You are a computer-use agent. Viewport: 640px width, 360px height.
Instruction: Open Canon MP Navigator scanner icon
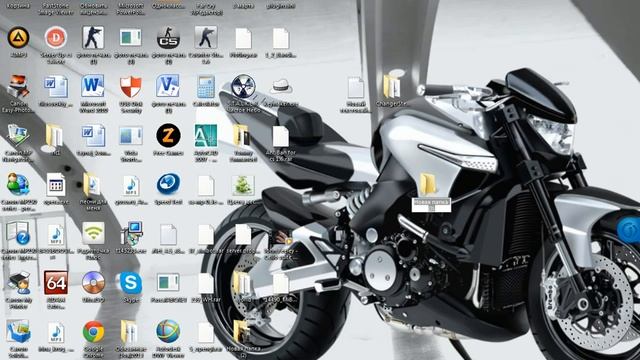click(18, 136)
